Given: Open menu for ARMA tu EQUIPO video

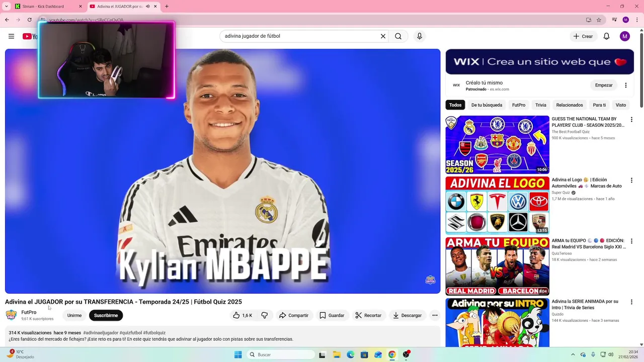Looking at the screenshot, I should point(631,241).
